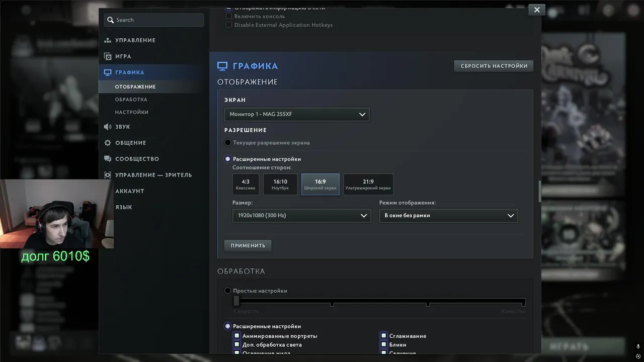Click the Скорость–Качество slider handle

236,301
